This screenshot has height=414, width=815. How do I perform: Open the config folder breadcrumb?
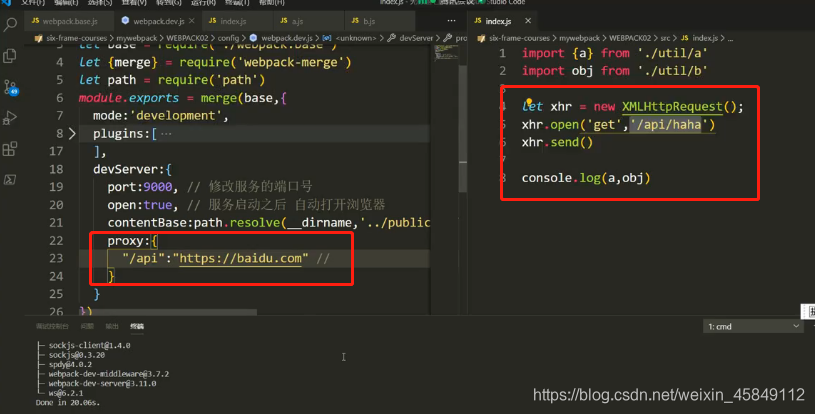click(x=228, y=38)
